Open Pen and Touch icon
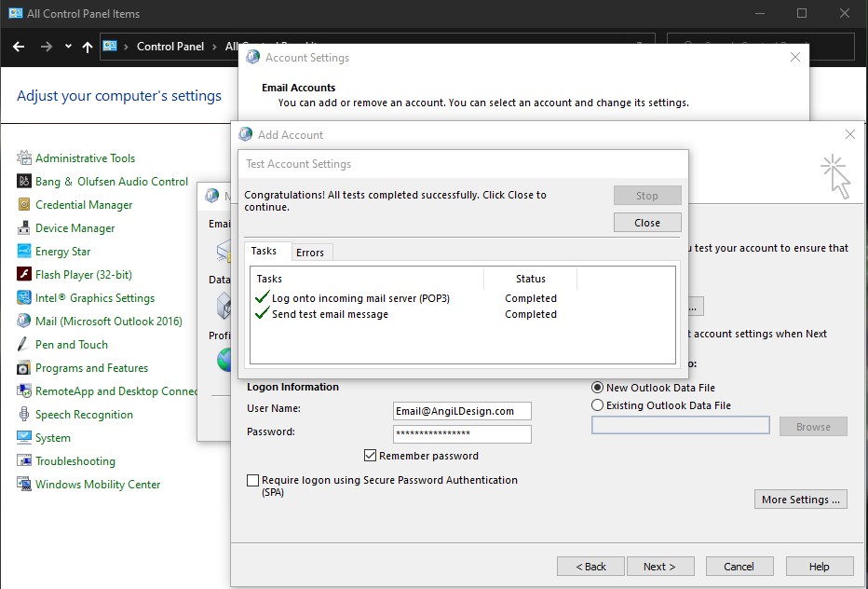Viewport: 868px width, 589px height. [24, 344]
